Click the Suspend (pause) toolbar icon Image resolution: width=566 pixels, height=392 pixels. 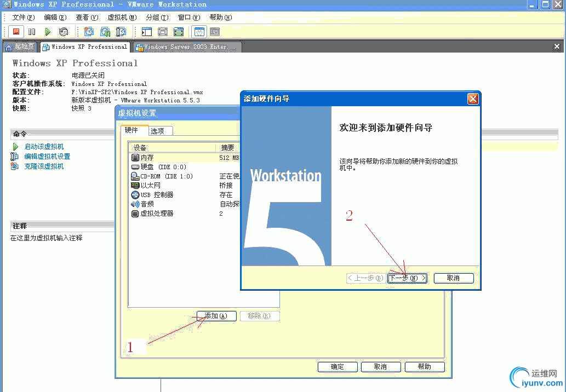32,32
